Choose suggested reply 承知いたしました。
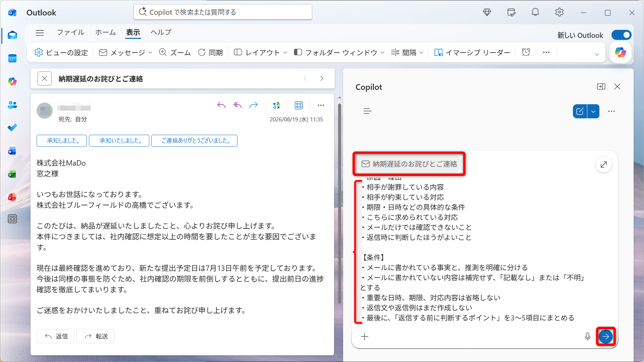Image resolution: width=644 pixels, height=362 pixels. click(119, 141)
